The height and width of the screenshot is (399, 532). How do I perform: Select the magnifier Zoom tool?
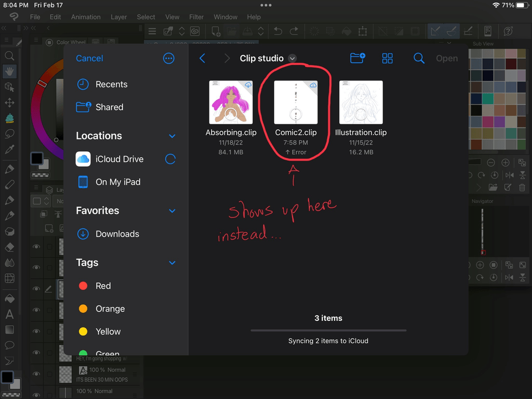[9, 55]
